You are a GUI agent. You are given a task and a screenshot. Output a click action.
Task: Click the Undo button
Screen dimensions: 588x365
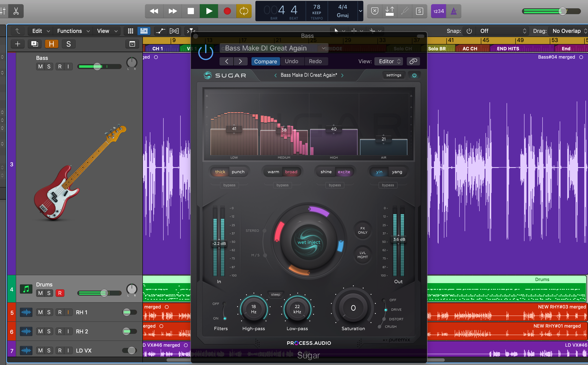pyautogui.click(x=292, y=61)
